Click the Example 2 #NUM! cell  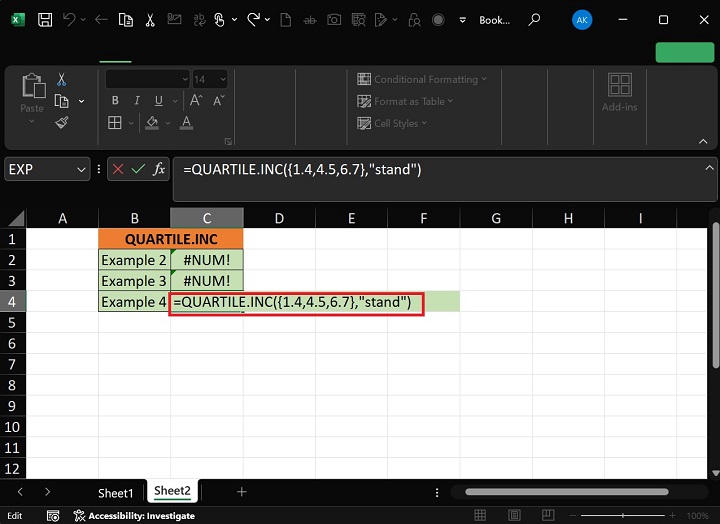pos(207,260)
